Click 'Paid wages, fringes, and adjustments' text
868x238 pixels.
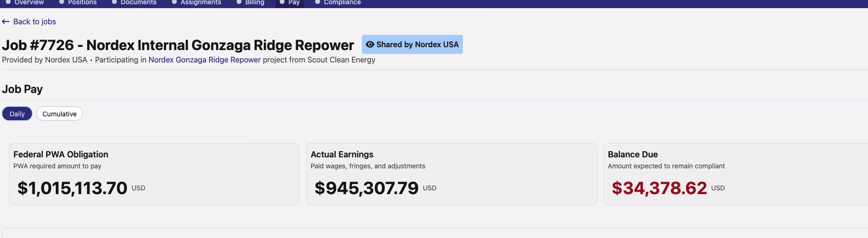point(368,166)
